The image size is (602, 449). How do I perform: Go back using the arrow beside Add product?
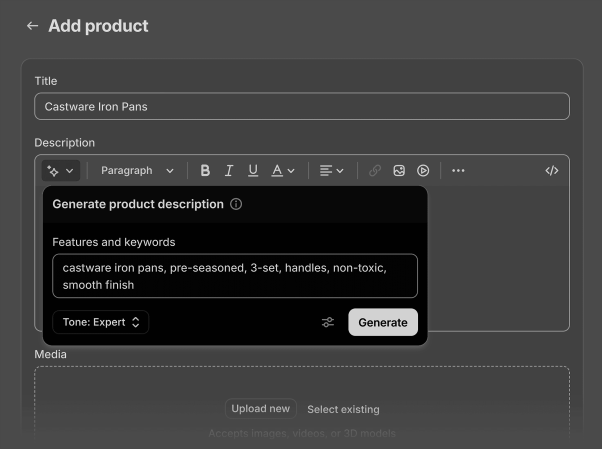pos(33,26)
